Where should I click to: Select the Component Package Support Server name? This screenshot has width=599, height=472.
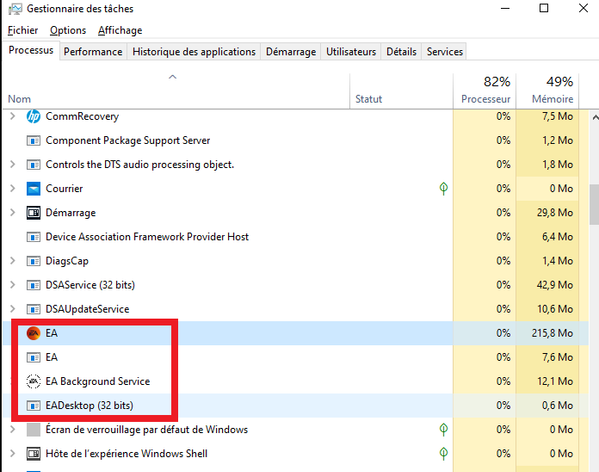128,140
